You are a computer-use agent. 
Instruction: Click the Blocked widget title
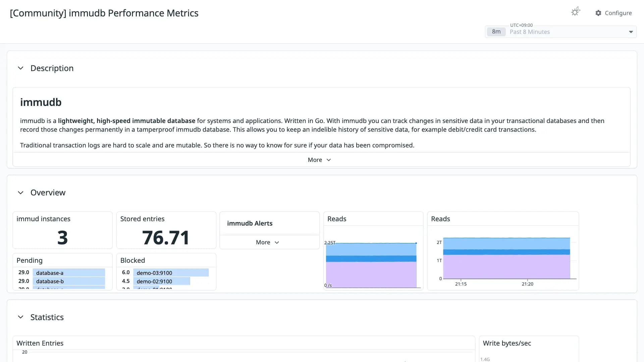(132, 260)
